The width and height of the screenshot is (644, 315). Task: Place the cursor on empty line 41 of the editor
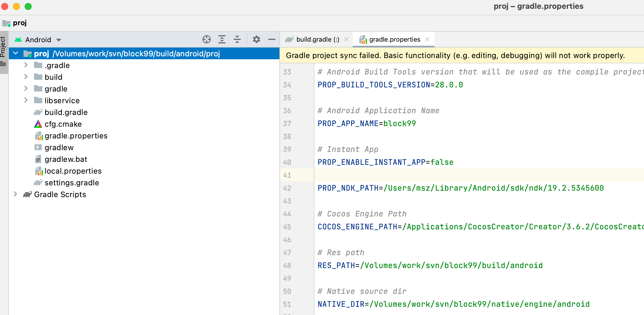pyautogui.click(x=440, y=175)
